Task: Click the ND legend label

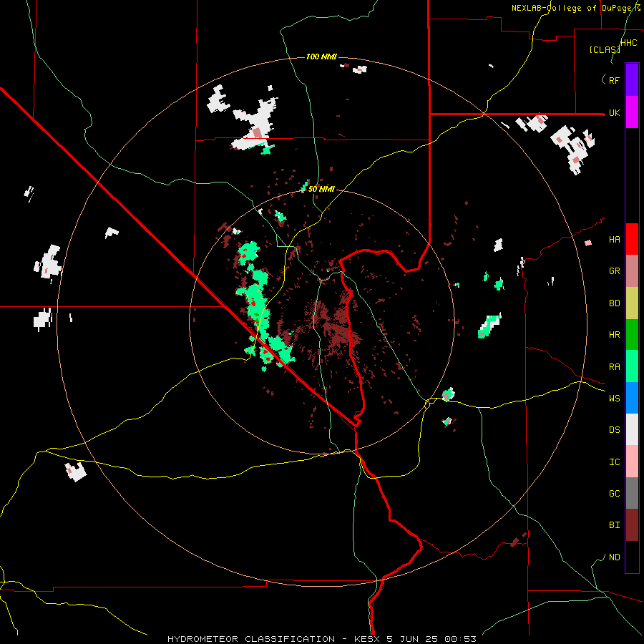Action: pyautogui.click(x=614, y=557)
